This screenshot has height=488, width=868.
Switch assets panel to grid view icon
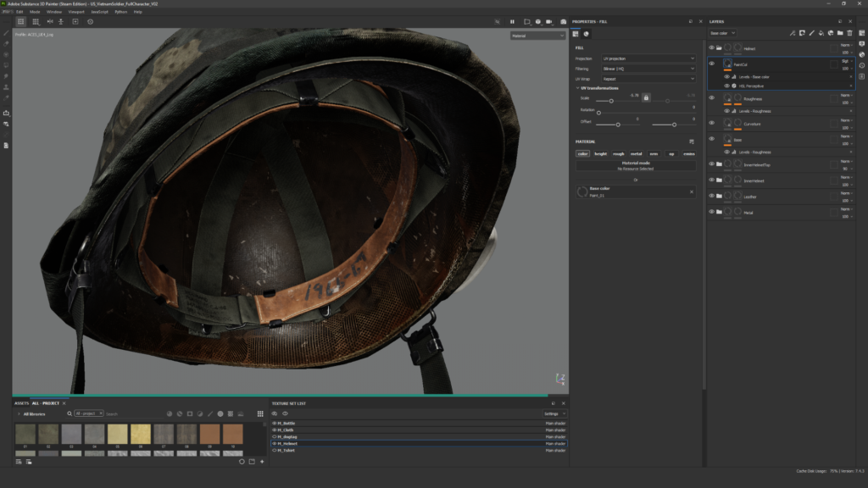tap(259, 413)
